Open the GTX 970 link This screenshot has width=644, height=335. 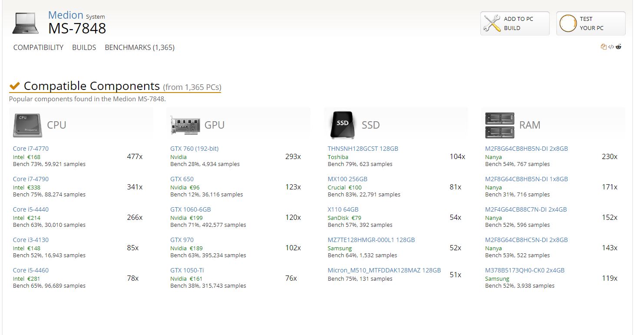(182, 240)
